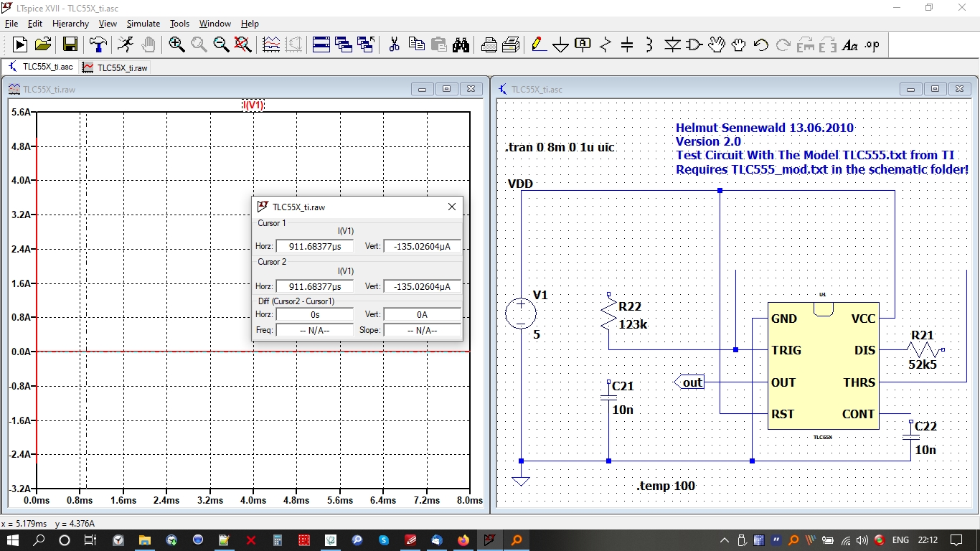Open Firefox from the taskbar
Image resolution: width=980 pixels, height=551 pixels.
(463, 540)
